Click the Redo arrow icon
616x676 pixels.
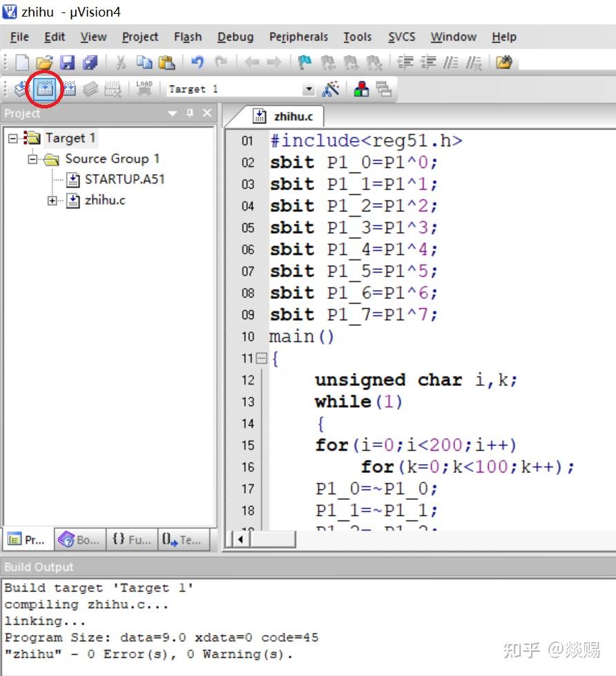tap(221, 63)
